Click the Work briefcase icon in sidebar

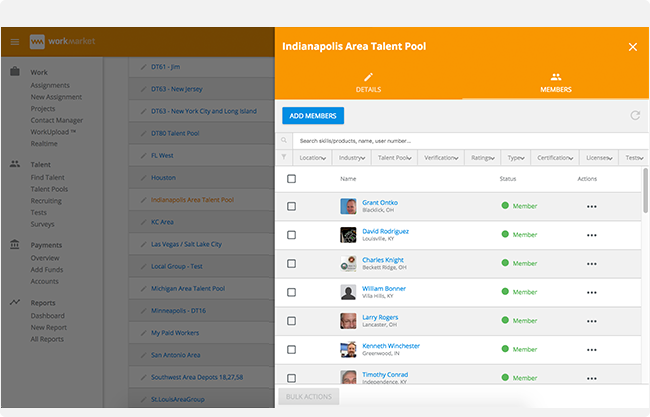point(15,71)
